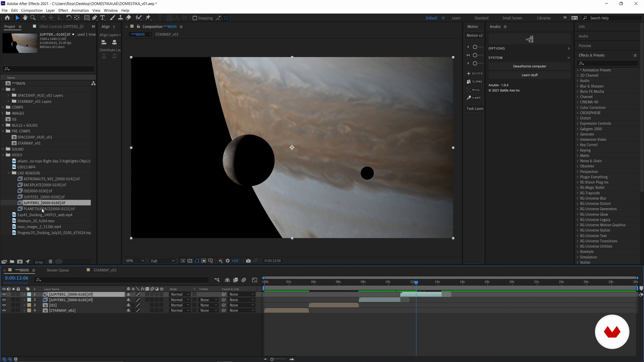Open ISS layer TrkMat dropdown

[208, 305]
